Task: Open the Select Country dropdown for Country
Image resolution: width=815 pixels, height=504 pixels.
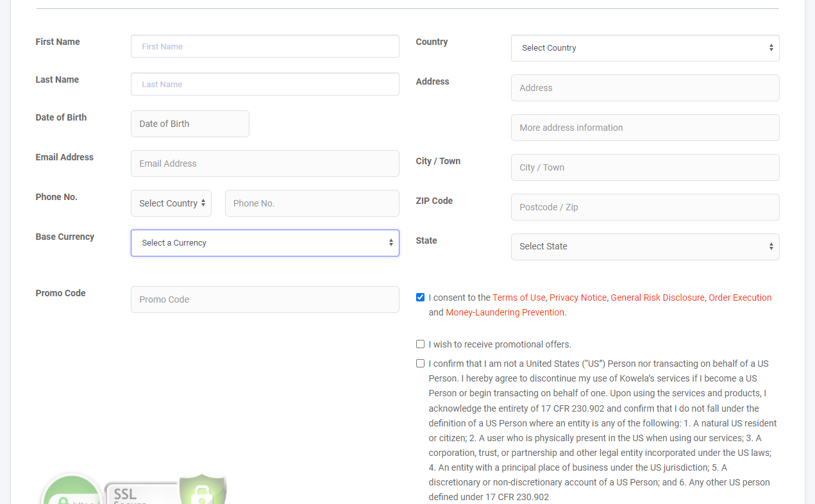Action: point(645,48)
